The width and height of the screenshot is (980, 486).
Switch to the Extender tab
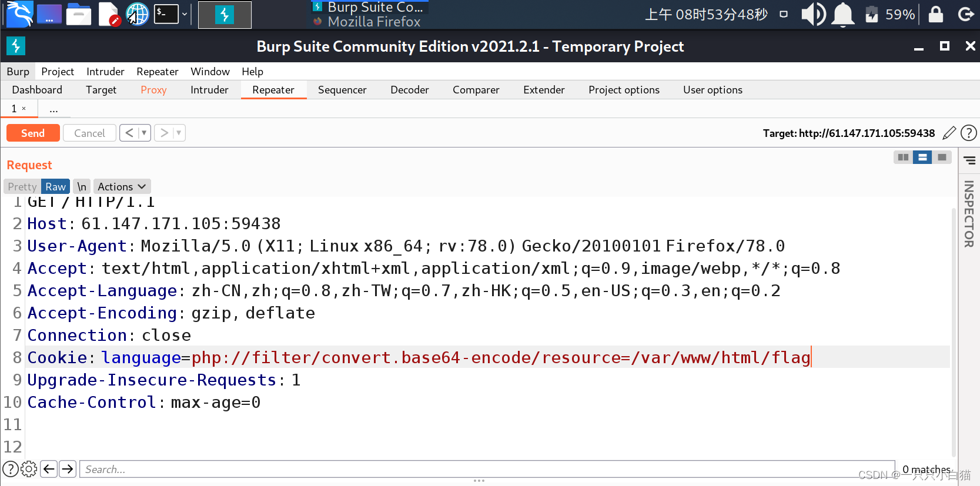[x=544, y=90]
